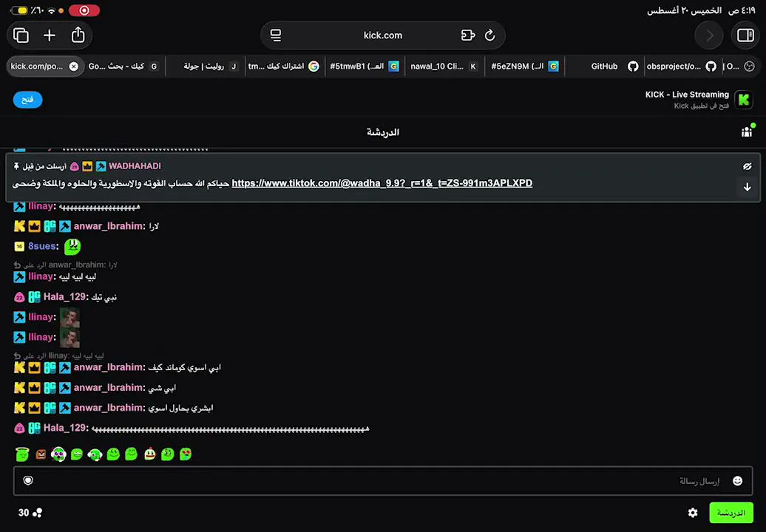Insert the last heart-eyes green emote

coord(186,454)
